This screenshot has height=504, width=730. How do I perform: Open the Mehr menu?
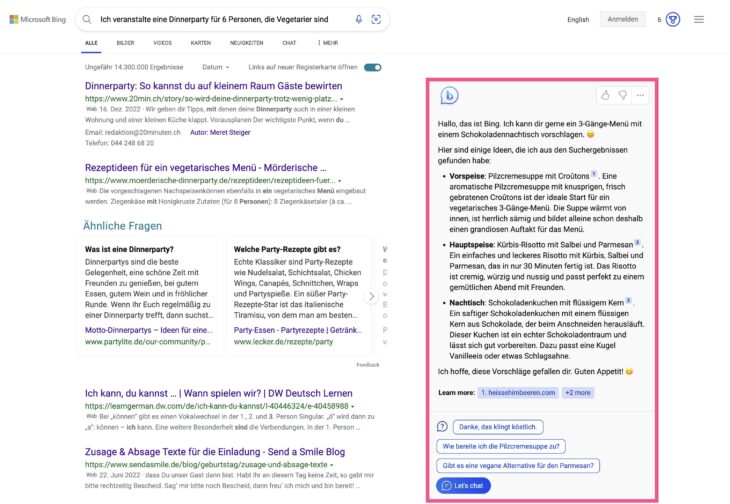(328, 43)
